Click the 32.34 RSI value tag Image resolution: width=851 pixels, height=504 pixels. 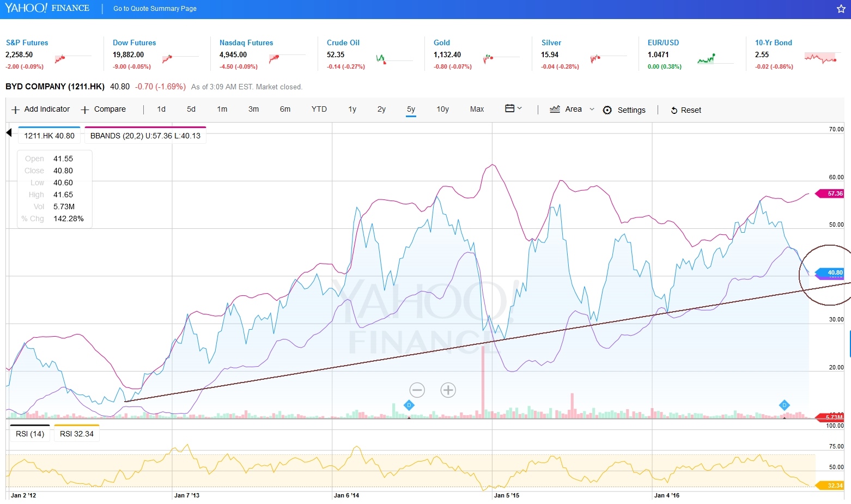pos(830,485)
